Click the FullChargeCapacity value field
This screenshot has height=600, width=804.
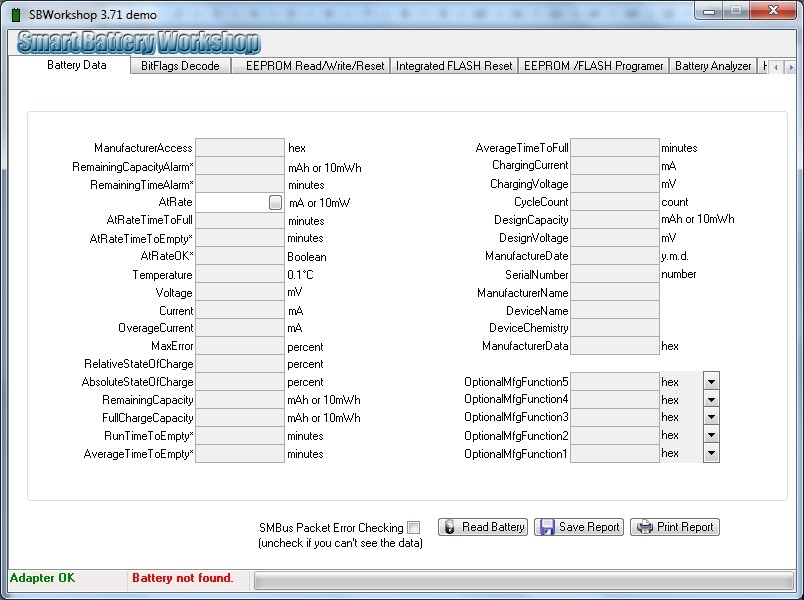pyautogui.click(x=240, y=417)
